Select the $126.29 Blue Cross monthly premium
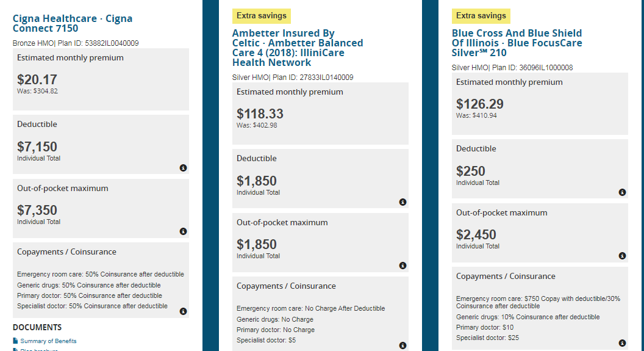644x351 pixels. [479, 104]
